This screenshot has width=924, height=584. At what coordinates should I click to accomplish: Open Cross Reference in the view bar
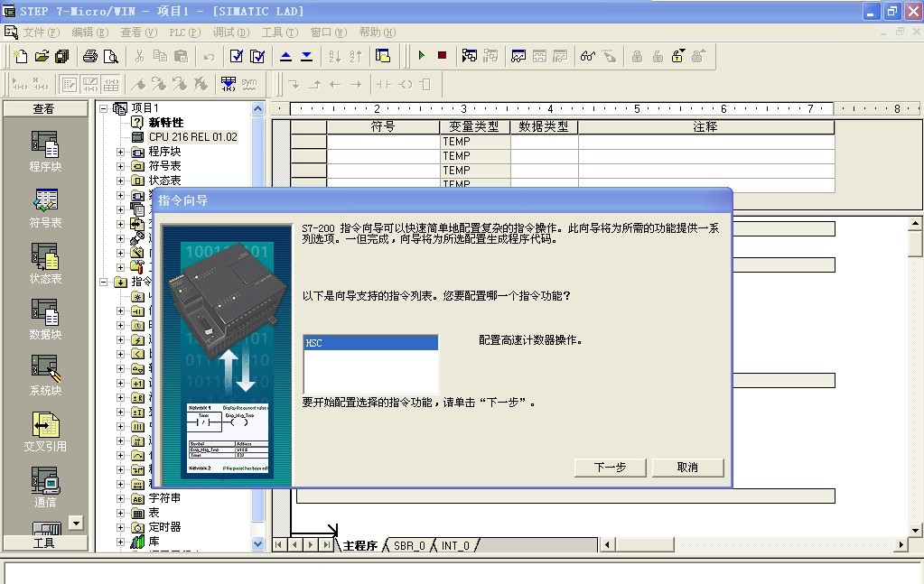pyautogui.click(x=45, y=431)
